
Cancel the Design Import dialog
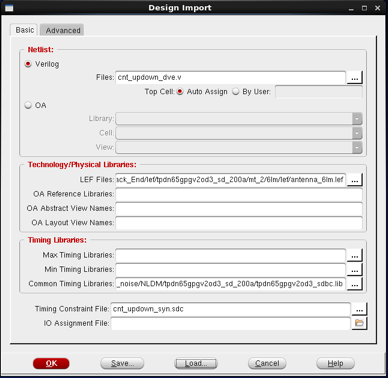tap(267, 363)
